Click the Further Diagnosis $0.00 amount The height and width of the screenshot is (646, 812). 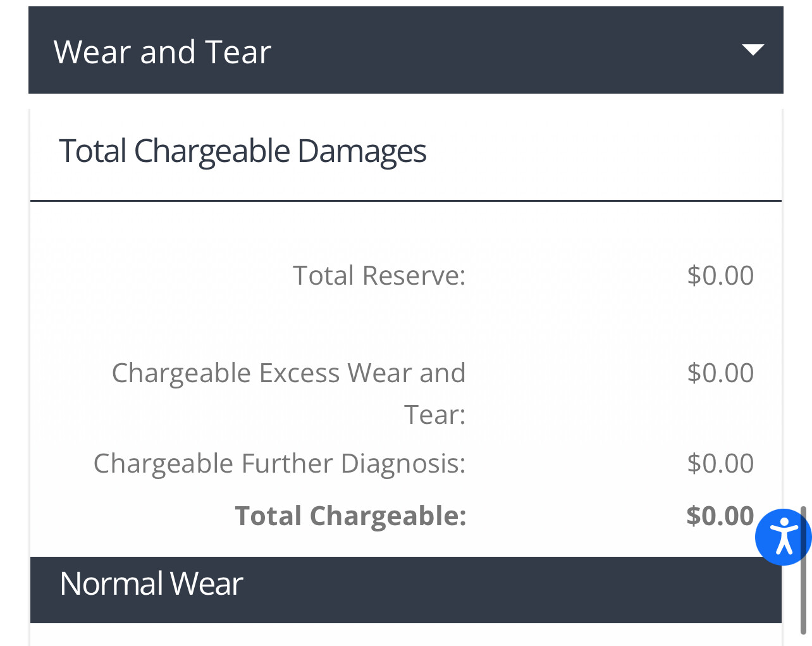tap(720, 464)
